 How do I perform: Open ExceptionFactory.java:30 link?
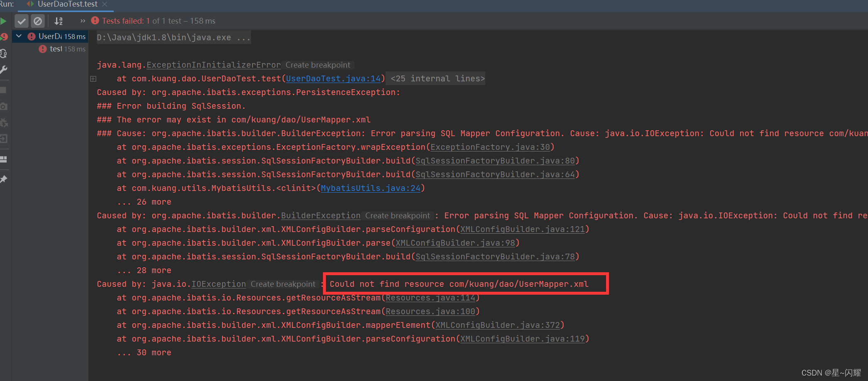tap(490, 147)
